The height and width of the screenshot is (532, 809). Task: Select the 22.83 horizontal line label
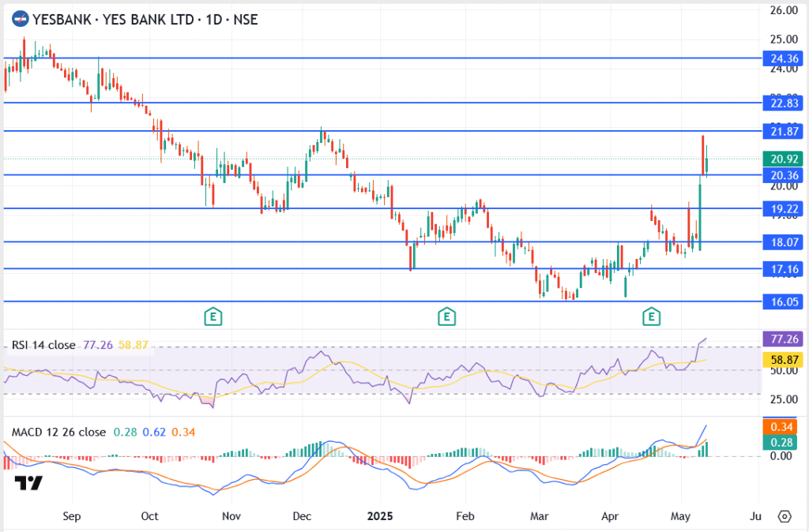782,103
